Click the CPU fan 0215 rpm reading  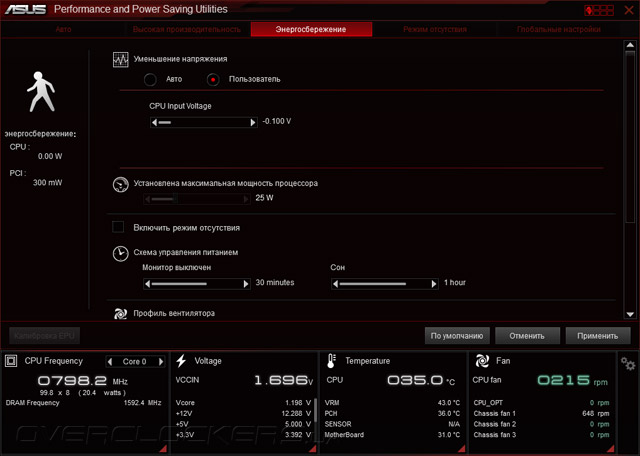[x=572, y=380]
